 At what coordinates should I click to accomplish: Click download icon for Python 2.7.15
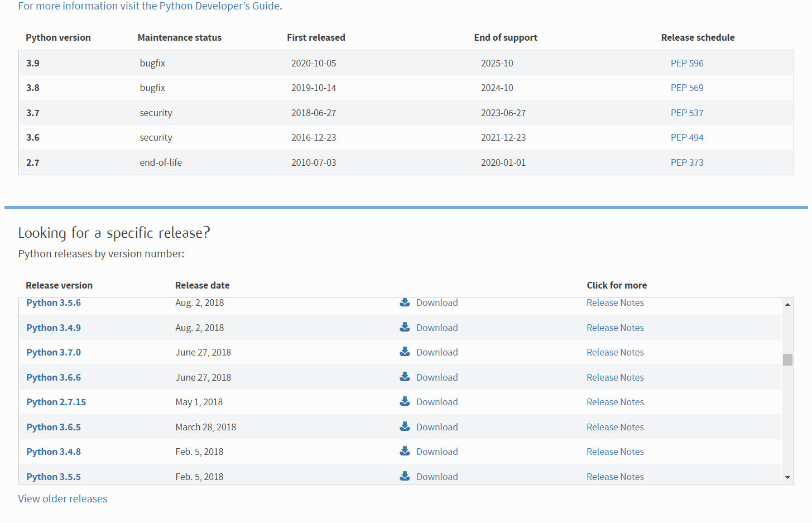405,401
